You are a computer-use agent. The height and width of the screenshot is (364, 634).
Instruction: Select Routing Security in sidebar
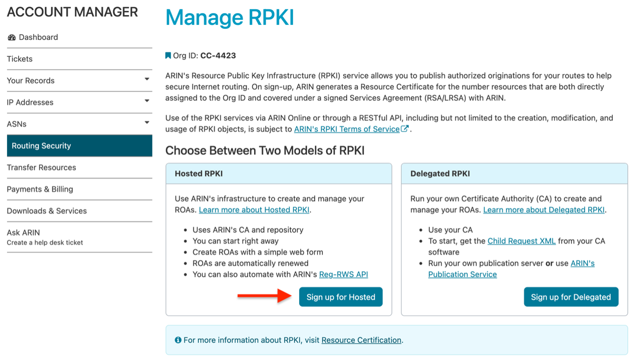pos(79,146)
